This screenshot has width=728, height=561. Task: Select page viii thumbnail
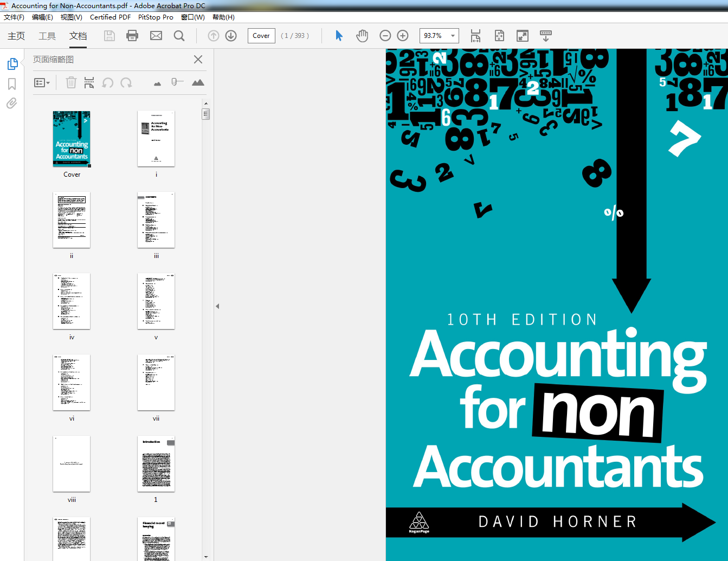coord(72,464)
